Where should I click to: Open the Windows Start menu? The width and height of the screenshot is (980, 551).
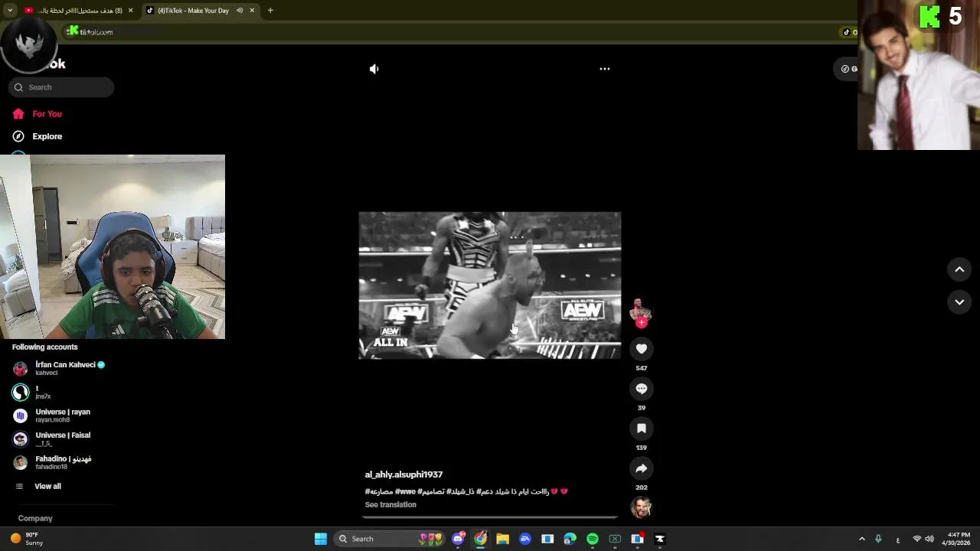point(321,539)
